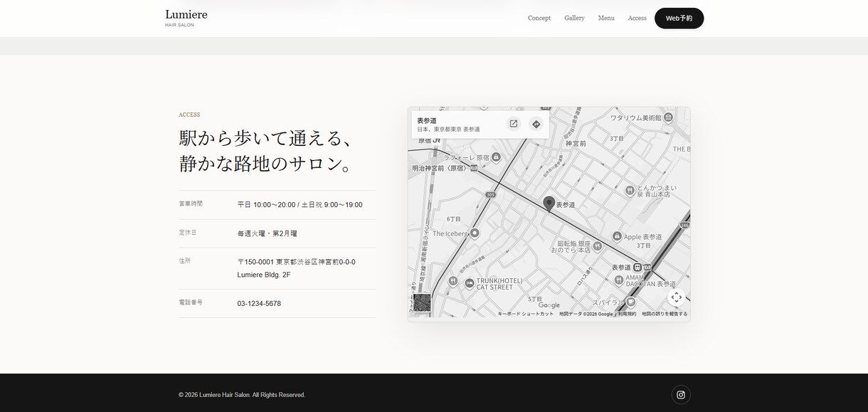Click 日本、東京都東京 表参道 address in map card
868x412 pixels.
(x=448, y=130)
